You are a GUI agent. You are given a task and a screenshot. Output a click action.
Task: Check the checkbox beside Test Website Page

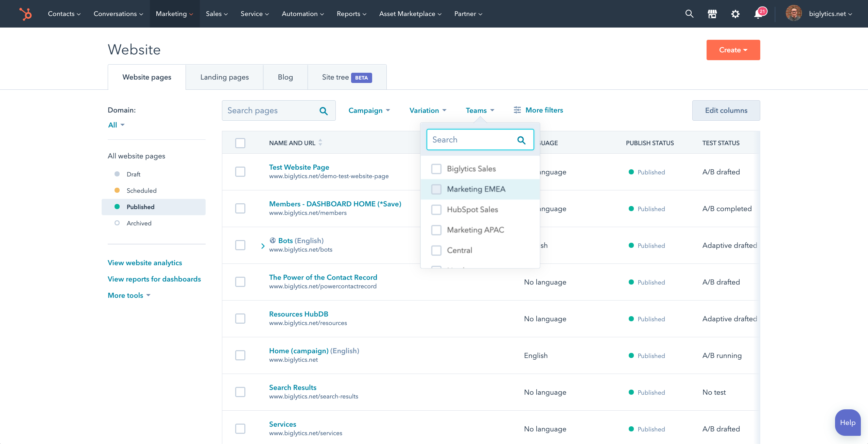[240, 172]
